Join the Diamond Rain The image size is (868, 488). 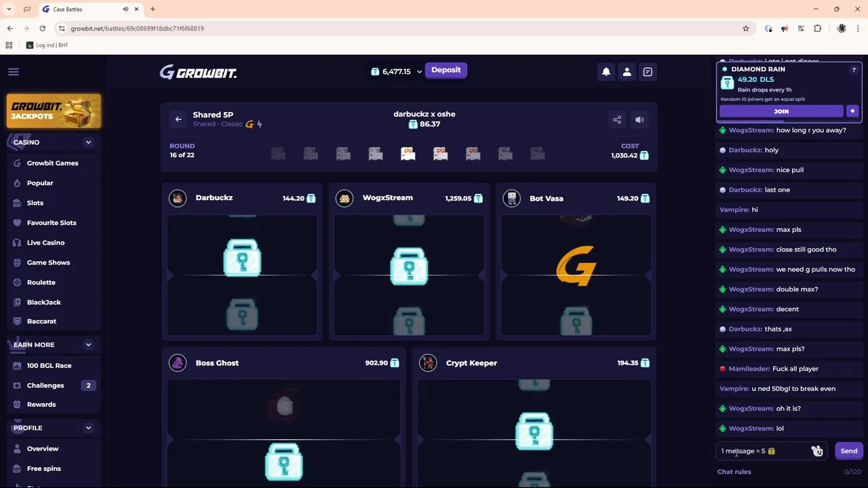(781, 111)
